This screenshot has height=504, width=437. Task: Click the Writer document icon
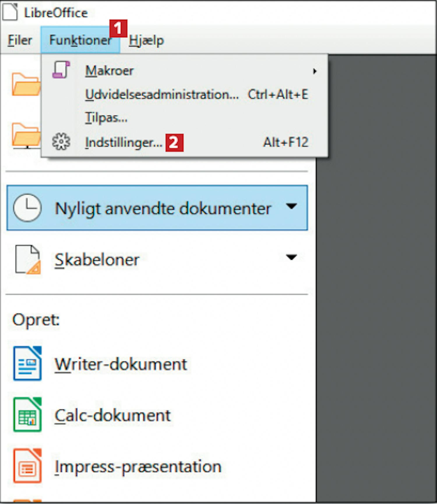27,363
